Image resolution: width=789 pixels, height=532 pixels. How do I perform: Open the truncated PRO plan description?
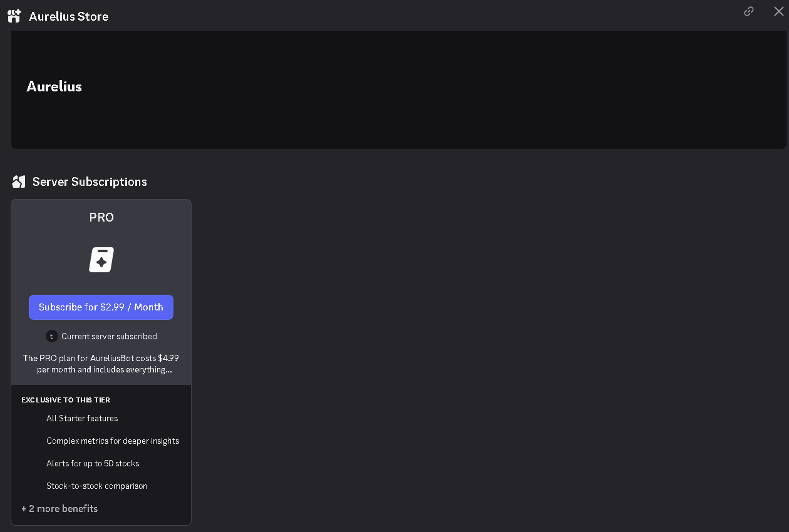pos(101,364)
